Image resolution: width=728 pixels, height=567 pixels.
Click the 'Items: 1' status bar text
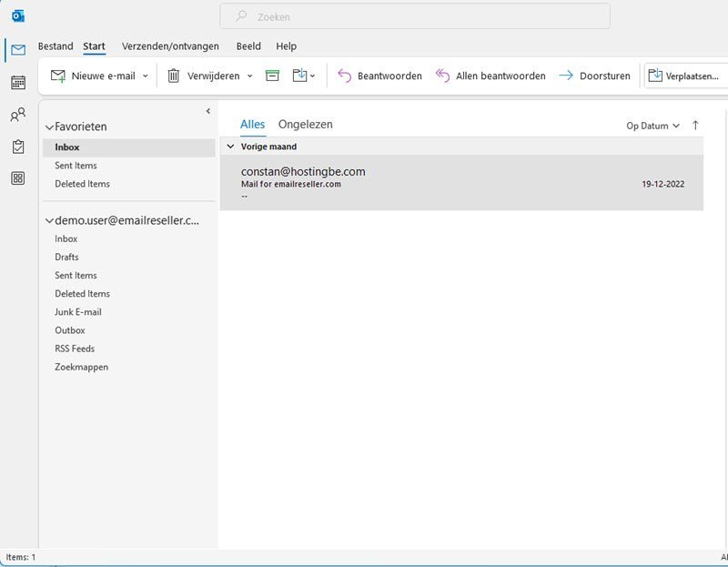click(21, 557)
